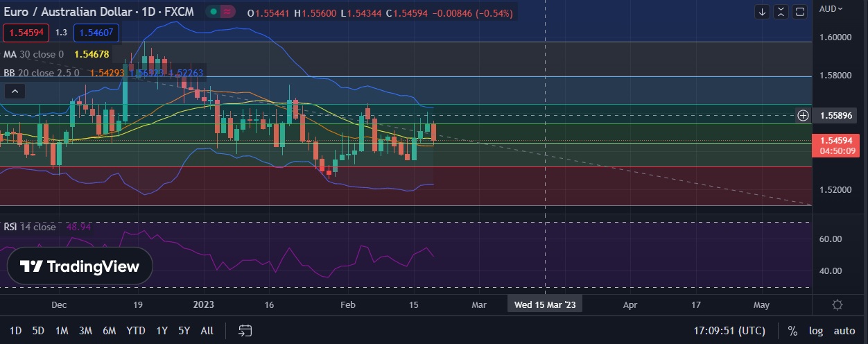
Task: Toggle percent scale mode
Action: (x=792, y=331)
